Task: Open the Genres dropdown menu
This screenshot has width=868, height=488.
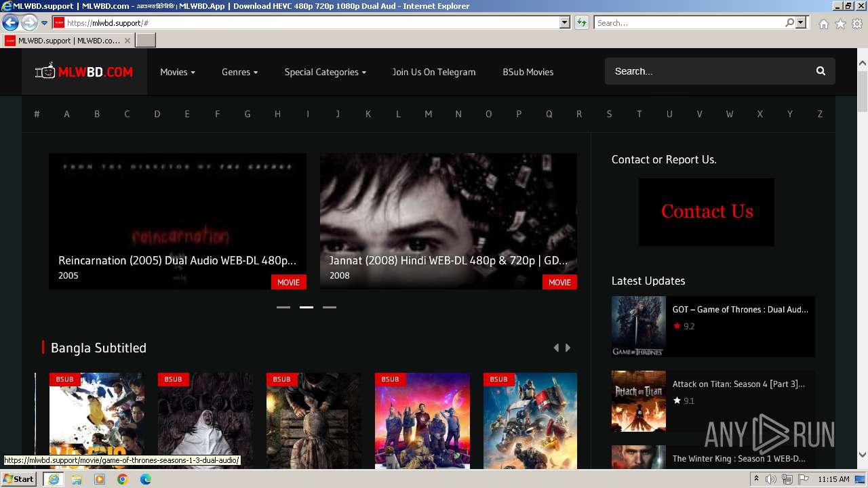Action: coord(240,72)
